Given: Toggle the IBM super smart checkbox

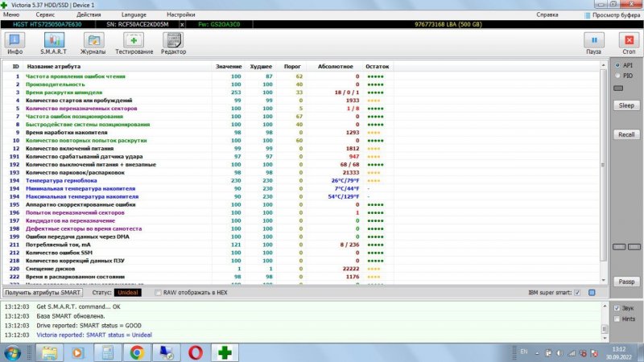Looking at the screenshot, I should 577,293.
